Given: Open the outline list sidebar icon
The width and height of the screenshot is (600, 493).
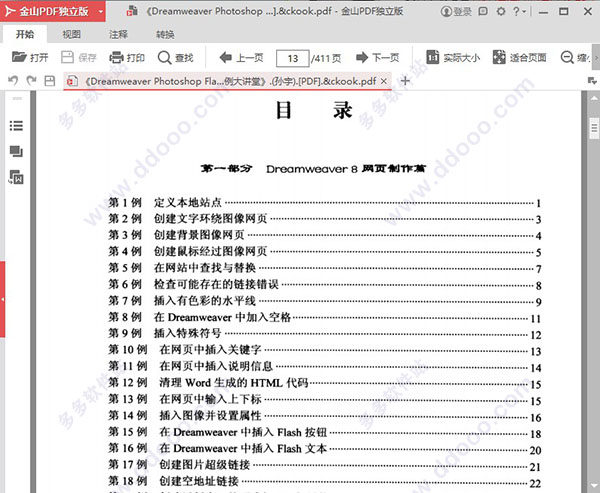Looking at the screenshot, I should point(16,126).
